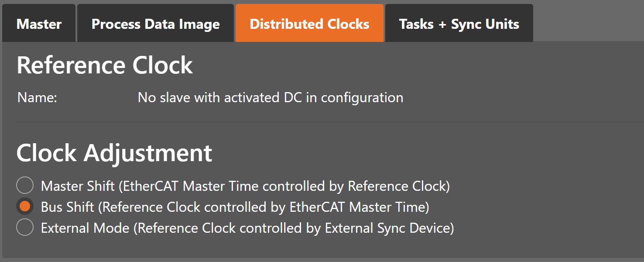The width and height of the screenshot is (644, 262).
Task: Switch to the Tasks + Sync Units tab
Action: [459, 24]
